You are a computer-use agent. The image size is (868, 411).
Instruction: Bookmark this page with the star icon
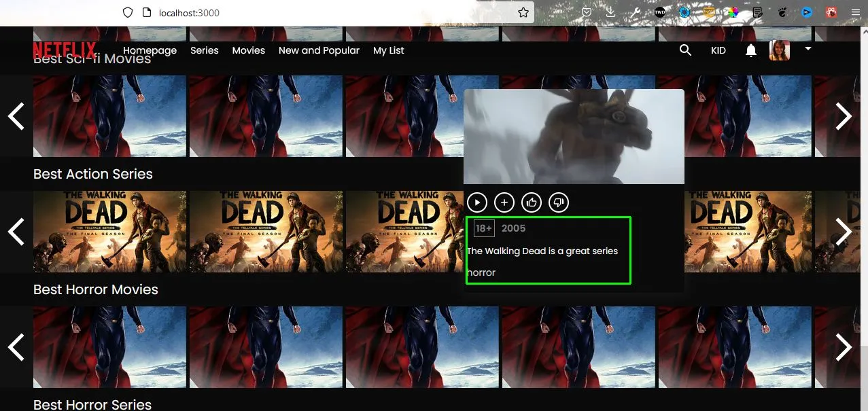(523, 12)
